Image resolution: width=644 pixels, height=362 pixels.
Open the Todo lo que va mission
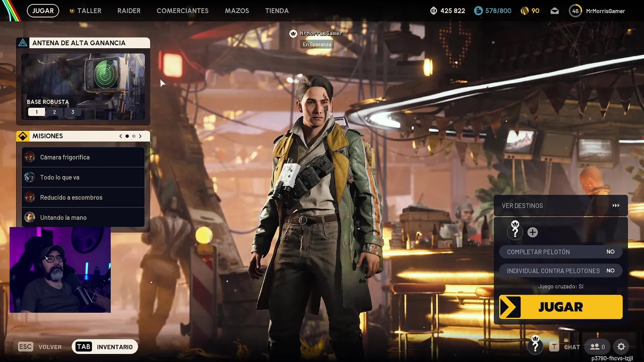[83, 177]
